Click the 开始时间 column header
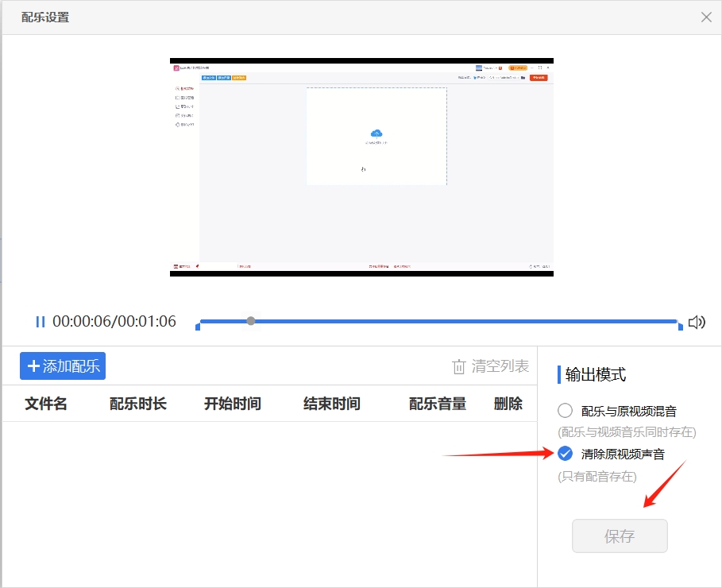 233,404
